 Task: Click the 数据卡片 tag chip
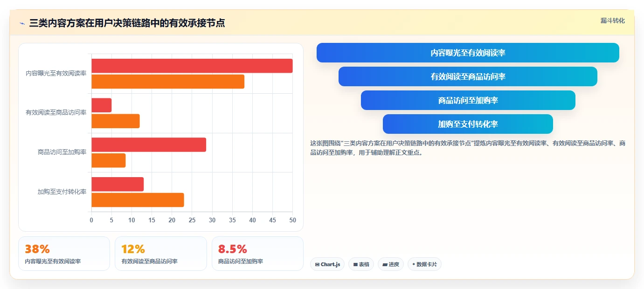click(424, 264)
